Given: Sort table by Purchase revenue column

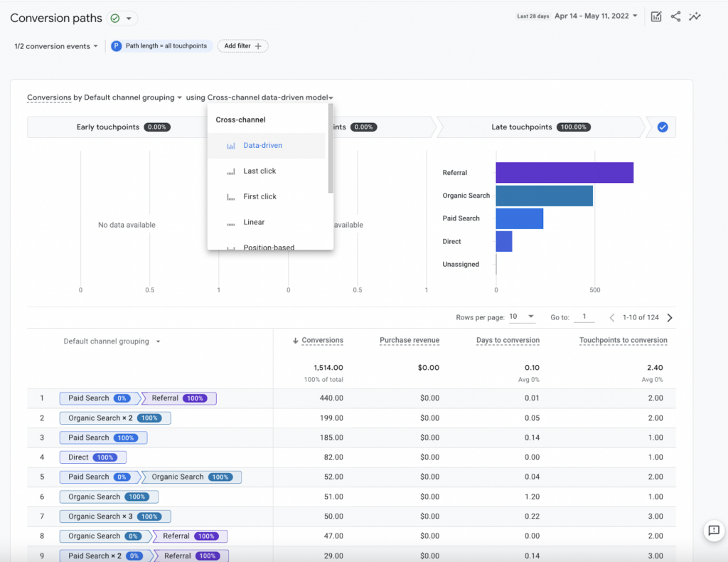Looking at the screenshot, I should pyautogui.click(x=409, y=341).
